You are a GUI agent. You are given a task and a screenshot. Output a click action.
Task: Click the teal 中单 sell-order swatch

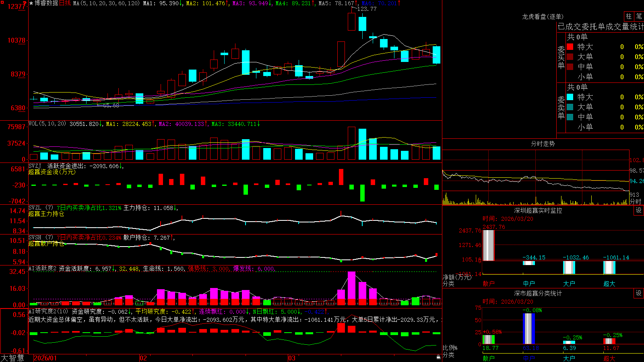[x=570, y=117]
